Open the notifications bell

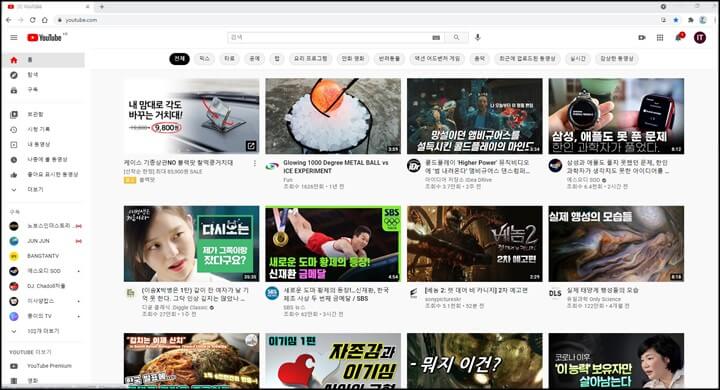(679, 38)
